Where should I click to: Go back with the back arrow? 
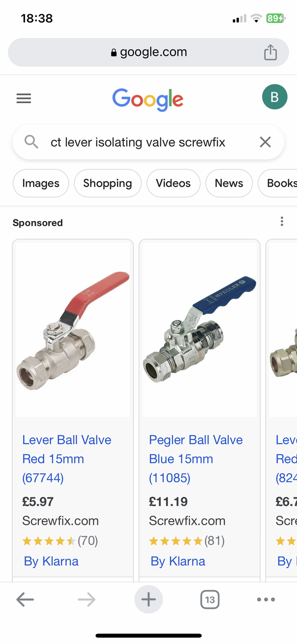[25, 600]
